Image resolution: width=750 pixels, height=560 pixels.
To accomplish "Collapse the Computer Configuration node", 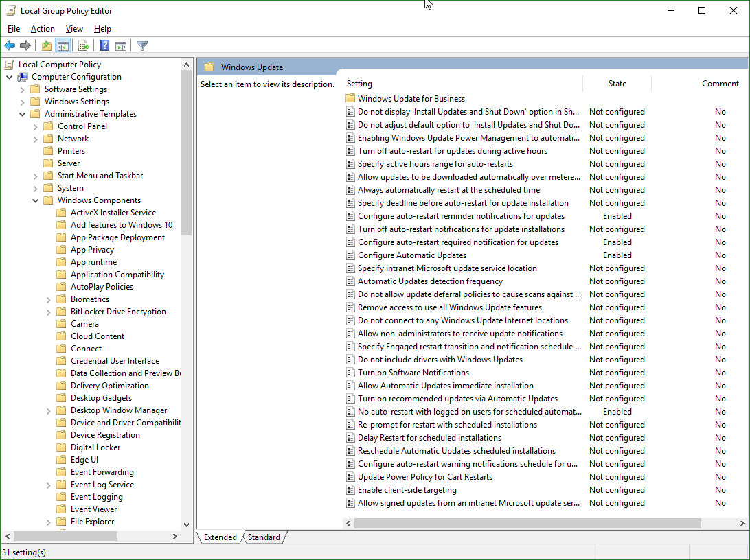I will click(x=9, y=77).
